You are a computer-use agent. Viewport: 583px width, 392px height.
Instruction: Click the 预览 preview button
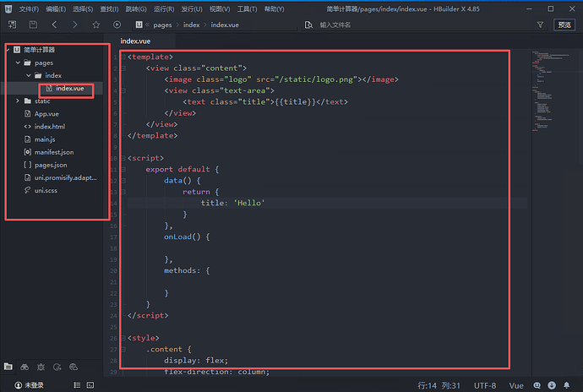coord(564,25)
